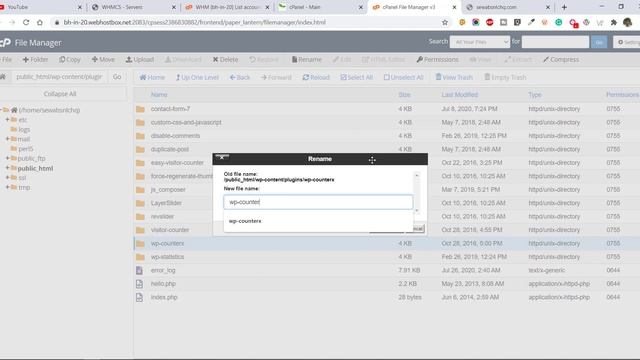Open the All Your Files search dropdown
This screenshot has width=640, height=360.
tap(480, 42)
